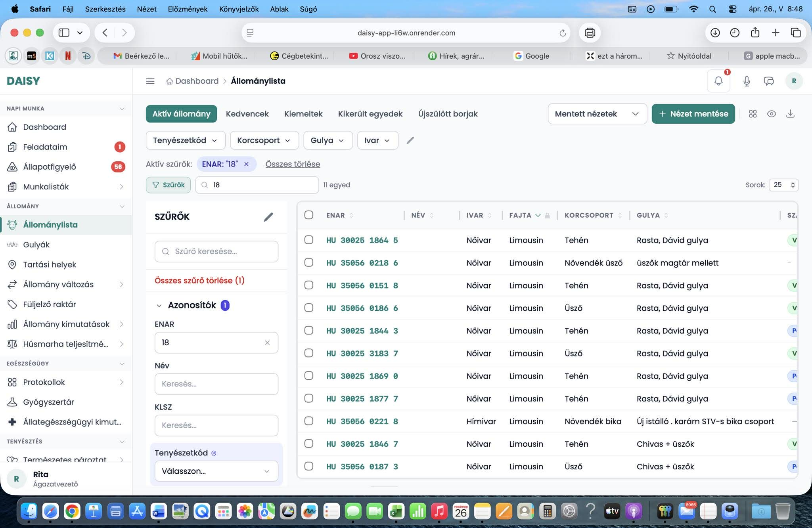Check the row HU 35056 0151 8
The width and height of the screenshot is (812, 528).
(x=309, y=285)
